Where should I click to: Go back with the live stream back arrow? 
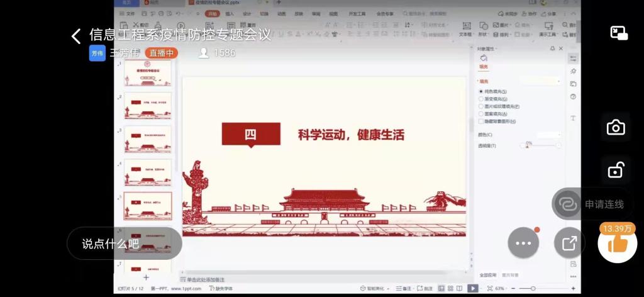[76, 36]
